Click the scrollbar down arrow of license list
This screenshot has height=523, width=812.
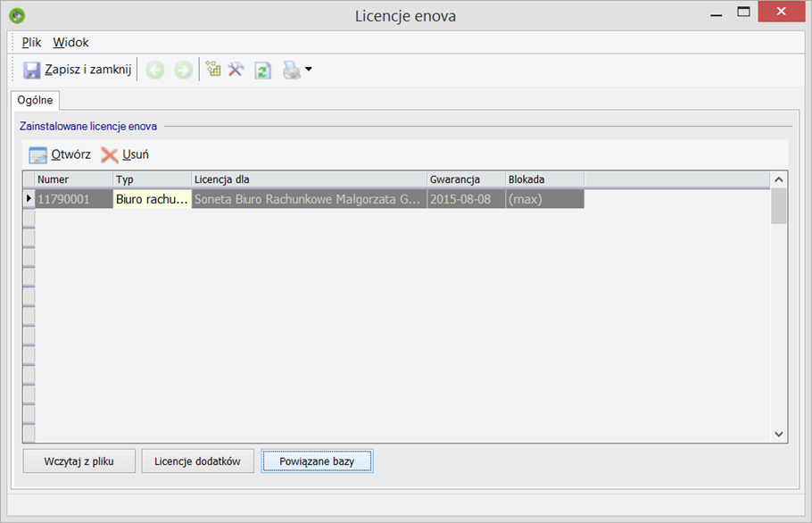click(x=778, y=435)
